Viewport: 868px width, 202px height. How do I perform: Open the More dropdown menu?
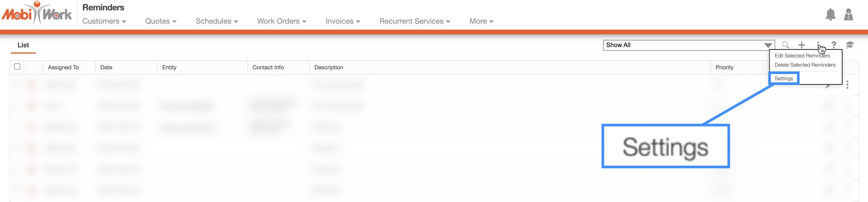coord(481,21)
